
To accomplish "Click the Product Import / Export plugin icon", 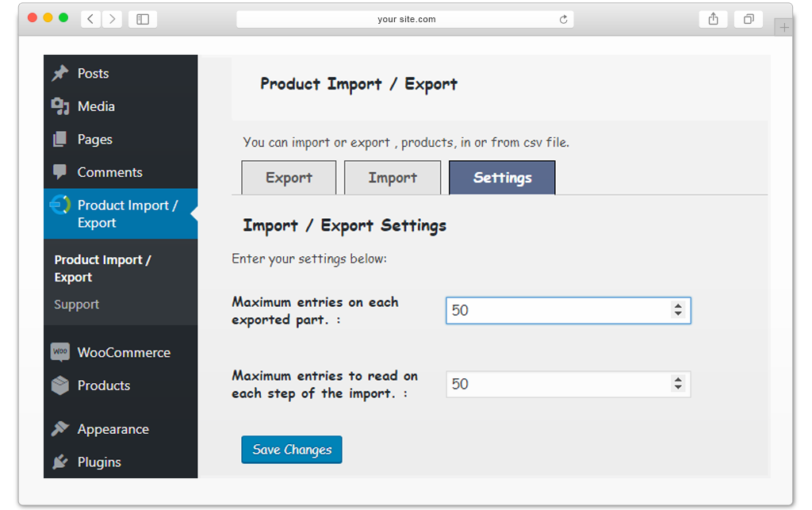I will [60, 205].
